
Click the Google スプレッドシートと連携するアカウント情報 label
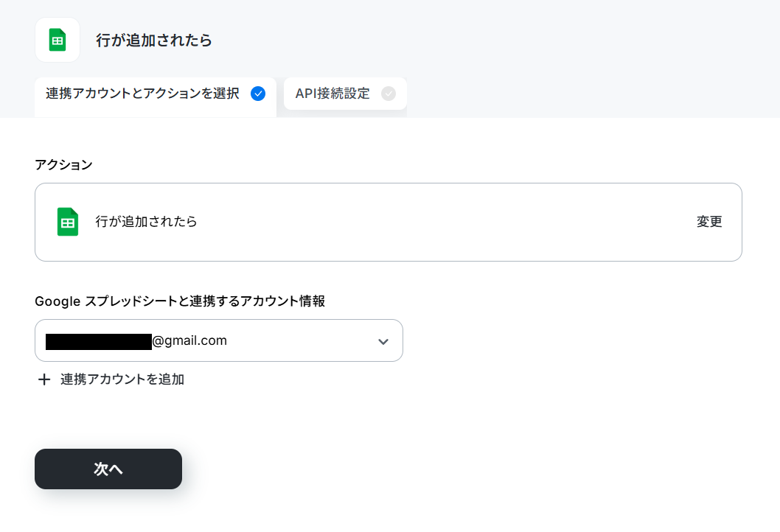180,301
